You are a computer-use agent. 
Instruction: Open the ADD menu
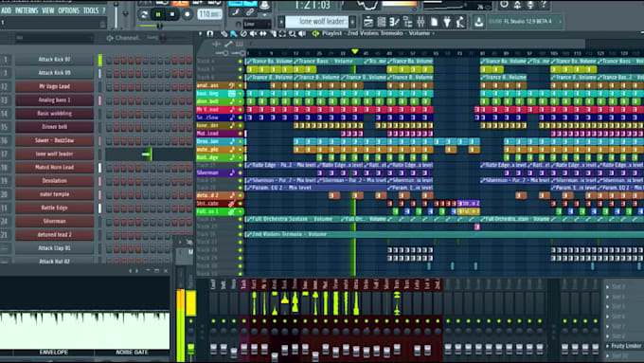click(7, 10)
